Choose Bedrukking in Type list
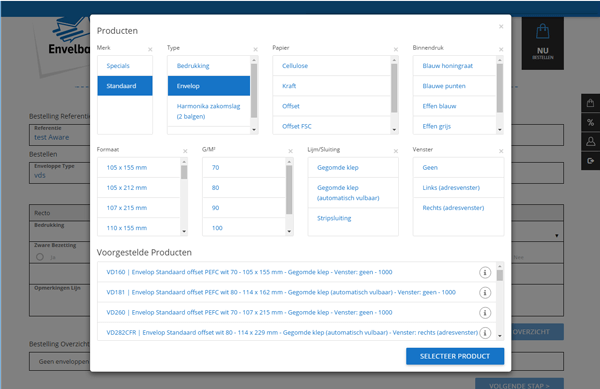Image resolution: width=600 pixels, height=389 pixels. (x=209, y=66)
